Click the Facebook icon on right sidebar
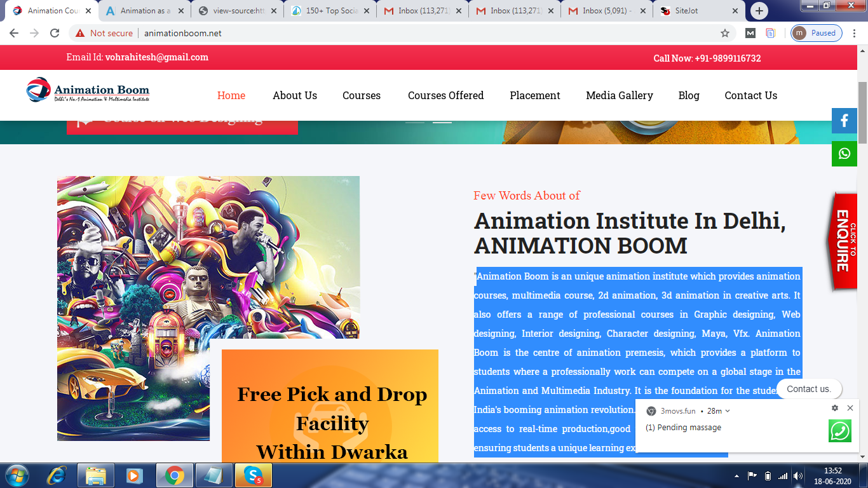This screenshot has height=488, width=868. [x=844, y=121]
